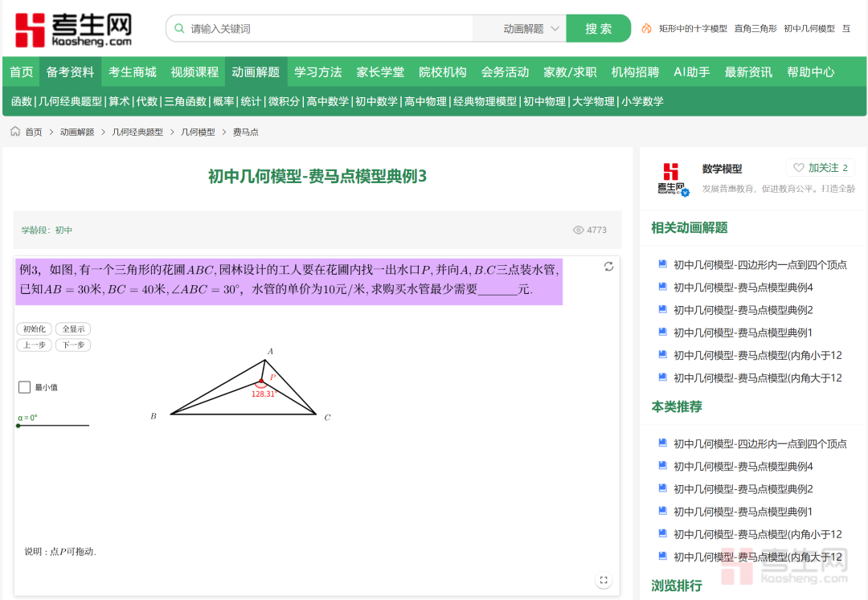This screenshot has width=868, height=600.
Task: Click the α angle slider handle
Action: 18,426
